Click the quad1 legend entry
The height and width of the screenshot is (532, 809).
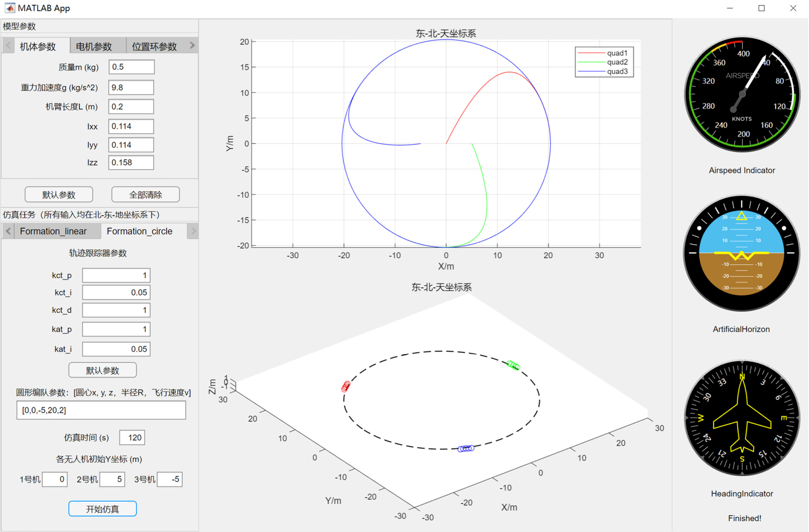(x=617, y=53)
